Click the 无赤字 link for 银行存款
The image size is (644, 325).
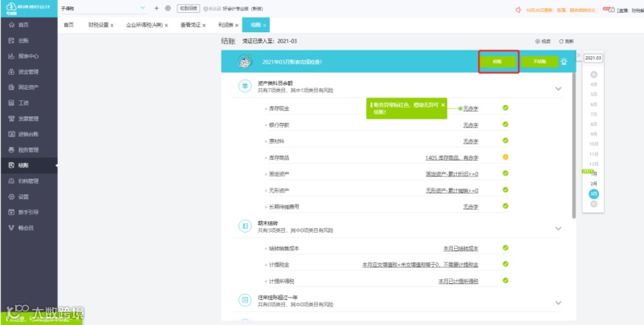click(471, 124)
